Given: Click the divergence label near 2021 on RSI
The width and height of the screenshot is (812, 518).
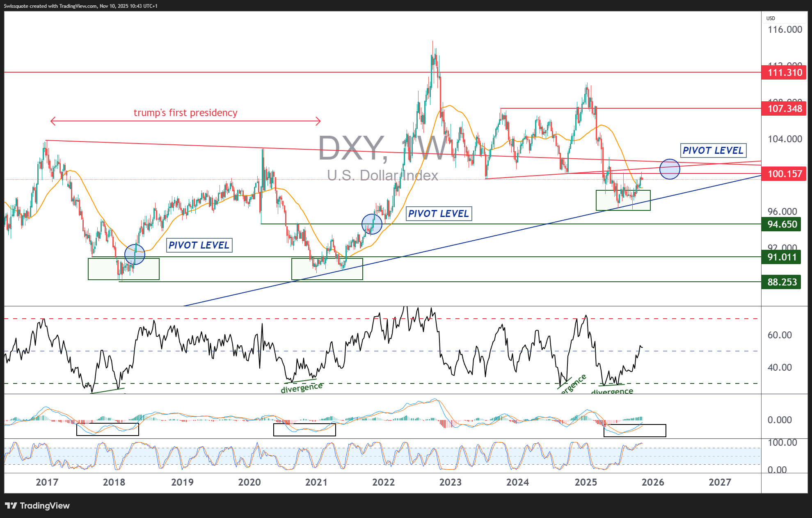Looking at the screenshot, I should (302, 388).
